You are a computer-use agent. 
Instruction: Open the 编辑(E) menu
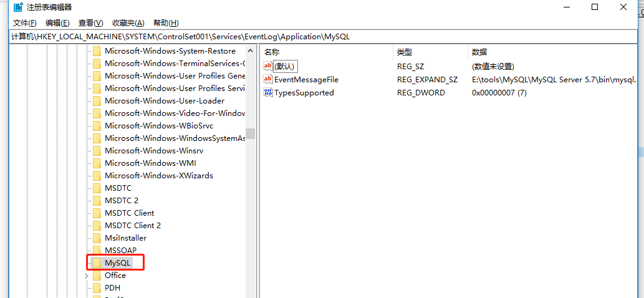(57, 23)
